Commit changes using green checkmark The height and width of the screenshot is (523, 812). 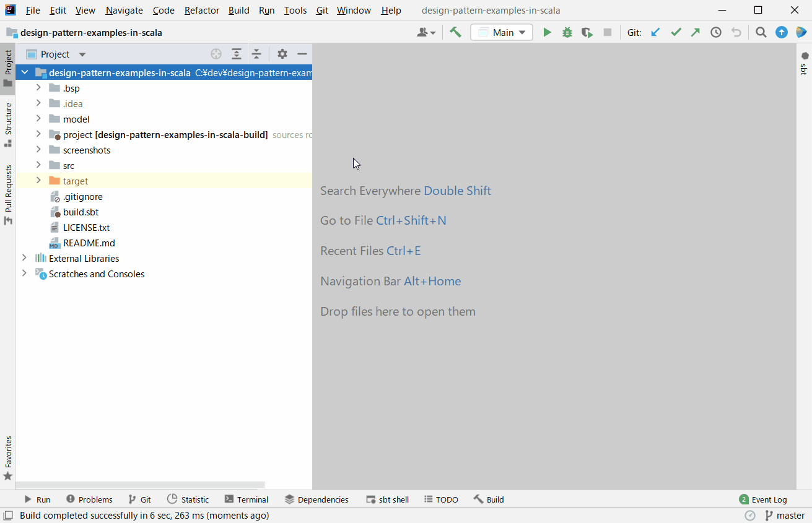(676, 32)
